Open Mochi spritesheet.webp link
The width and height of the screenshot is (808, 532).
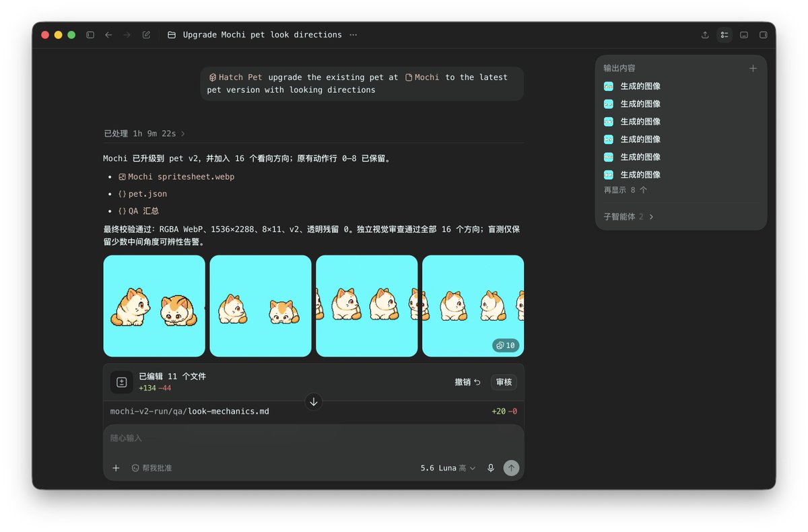coord(176,176)
